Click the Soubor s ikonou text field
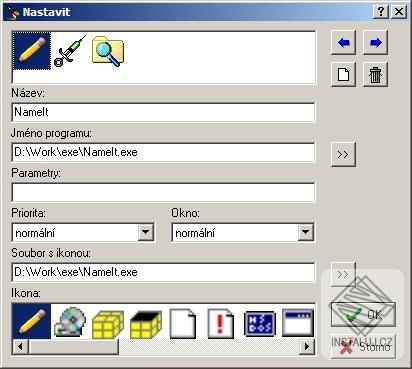Screen dimensions: 412x369 (163, 272)
